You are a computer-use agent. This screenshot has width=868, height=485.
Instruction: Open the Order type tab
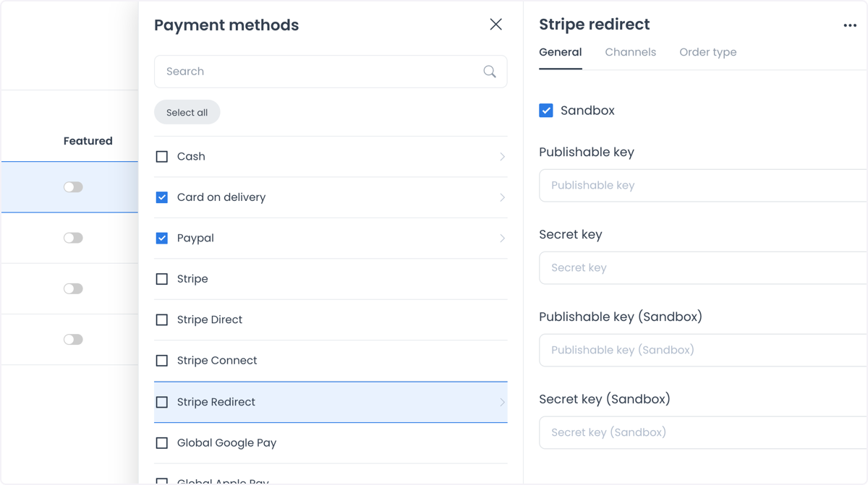click(708, 52)
